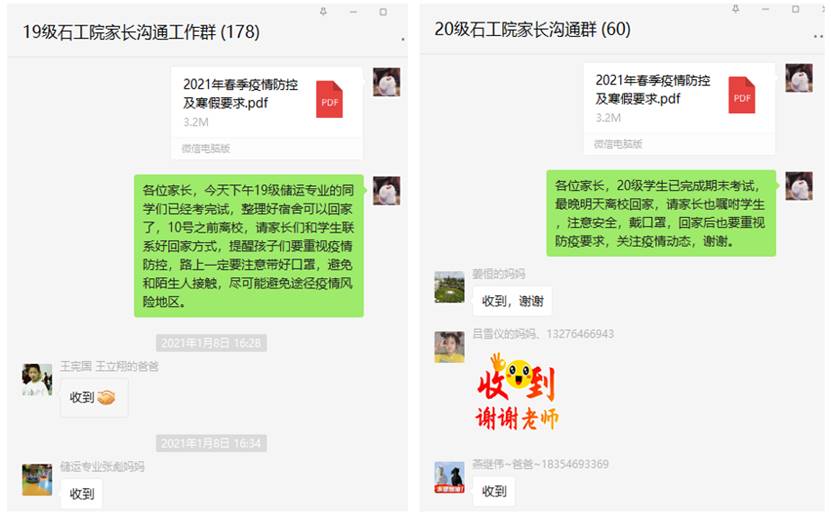The height and width of the screenshot is (516, 831).
Task: Click avatar of sender with number 18354693369
Action: [x=449, y=477]
